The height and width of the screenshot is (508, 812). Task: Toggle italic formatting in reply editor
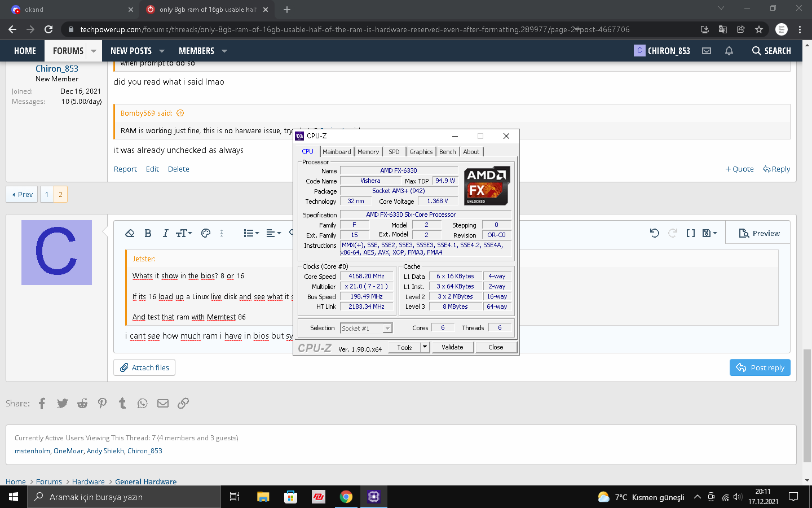(x=165, y=233)
